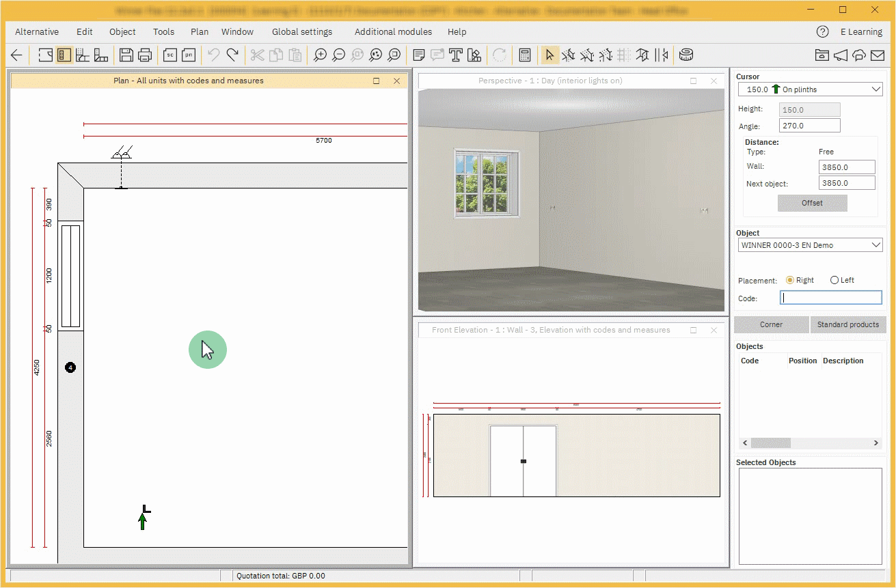The height and width of the screenshot is (588, 896).
Task: Click the tape measure icon
Action: [x=686, y=55]
